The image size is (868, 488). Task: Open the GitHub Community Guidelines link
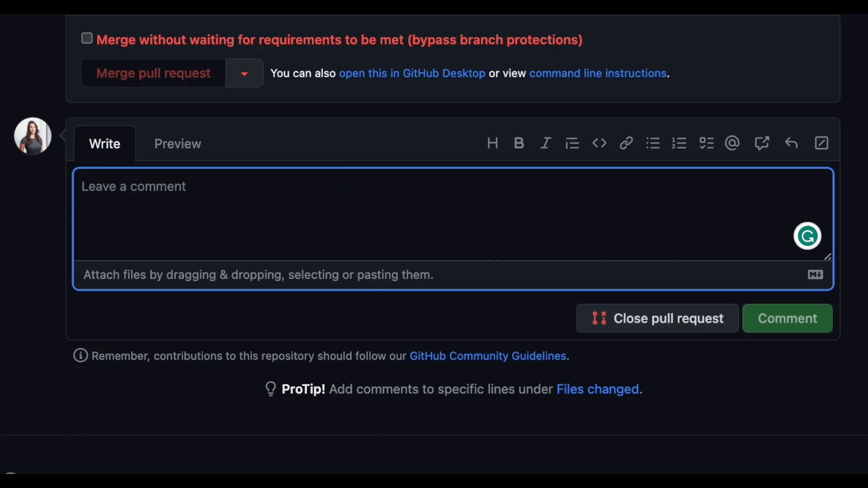pos(488,356)
